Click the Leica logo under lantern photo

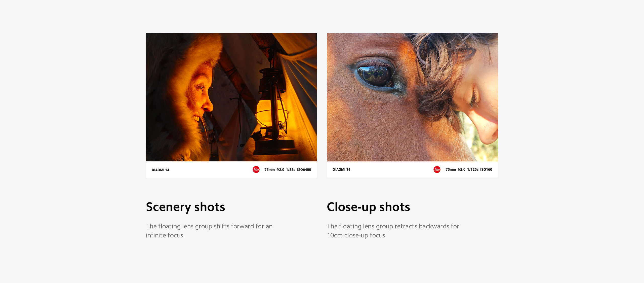pyautogui.click(x=256, y=169)
